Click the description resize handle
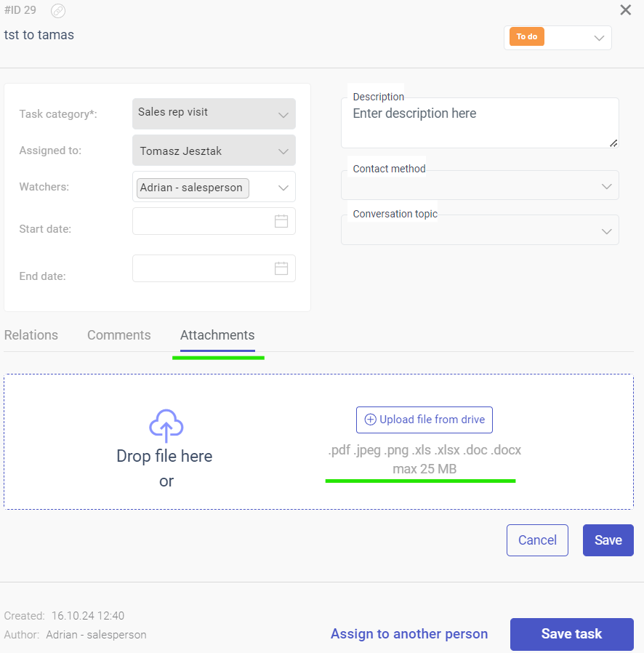The image size is (644, 653). [613, 143]
